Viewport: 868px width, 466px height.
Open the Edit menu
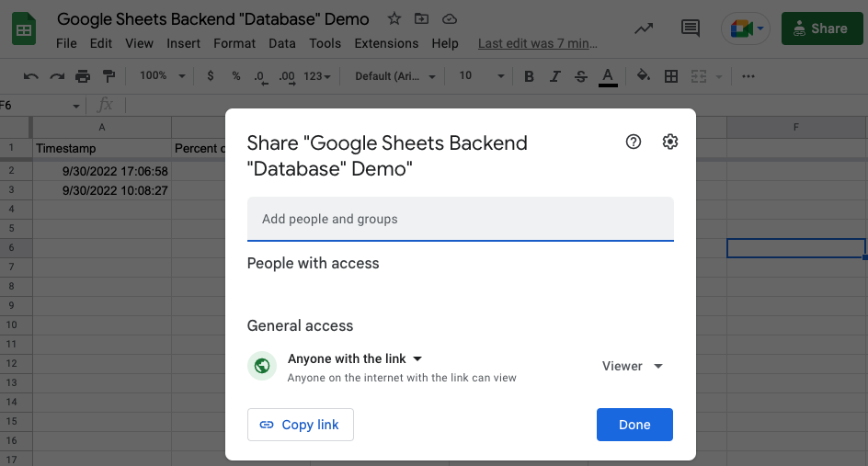[101, 43]
